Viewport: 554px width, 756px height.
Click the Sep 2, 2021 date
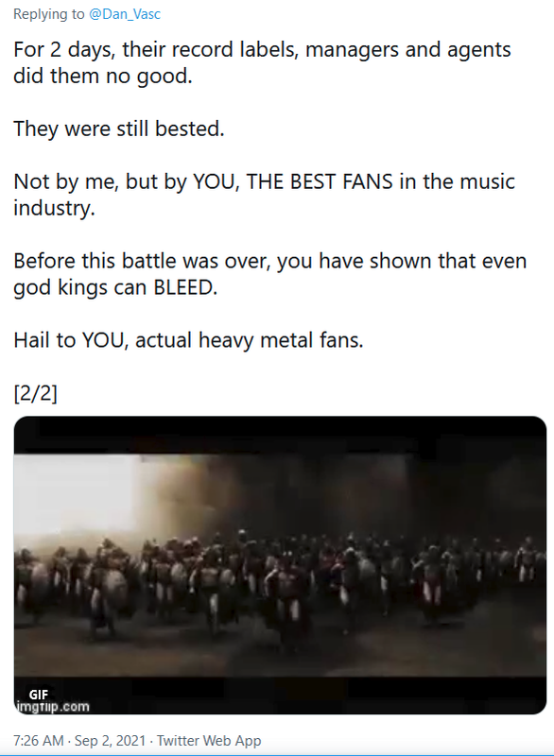pyautogui.click(x=110, y=741)
